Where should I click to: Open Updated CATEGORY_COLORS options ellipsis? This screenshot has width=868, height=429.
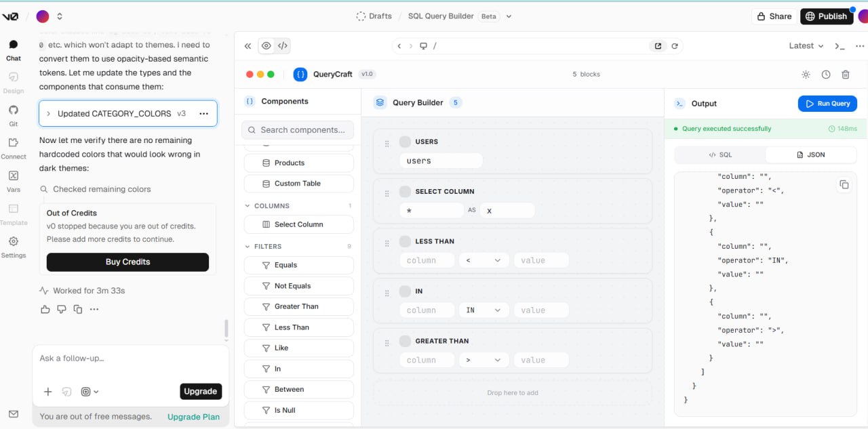click(x=203, y=114)
